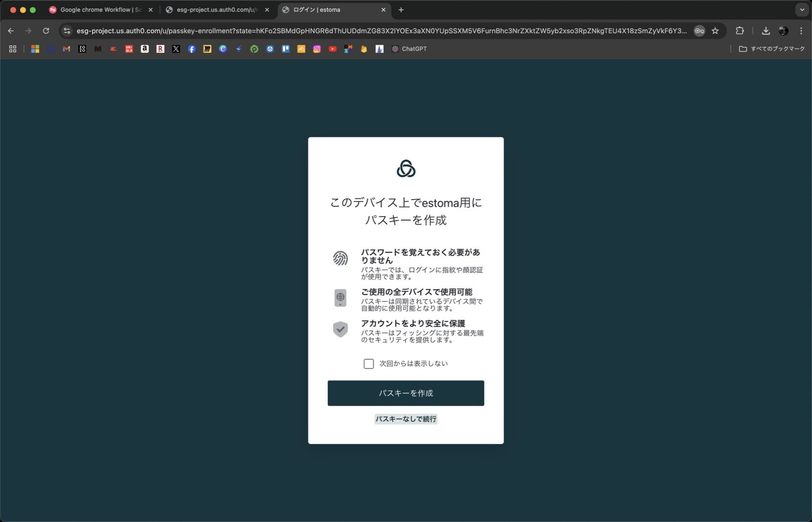Click the estoma logo on the card

point(406,169)
